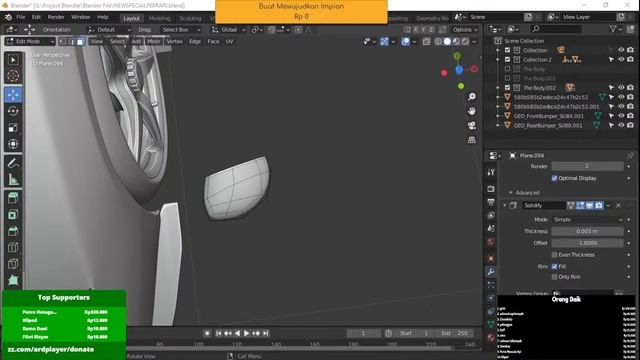Enable vertex select mode
640x360 pixels.
click(x=63, y=41)
